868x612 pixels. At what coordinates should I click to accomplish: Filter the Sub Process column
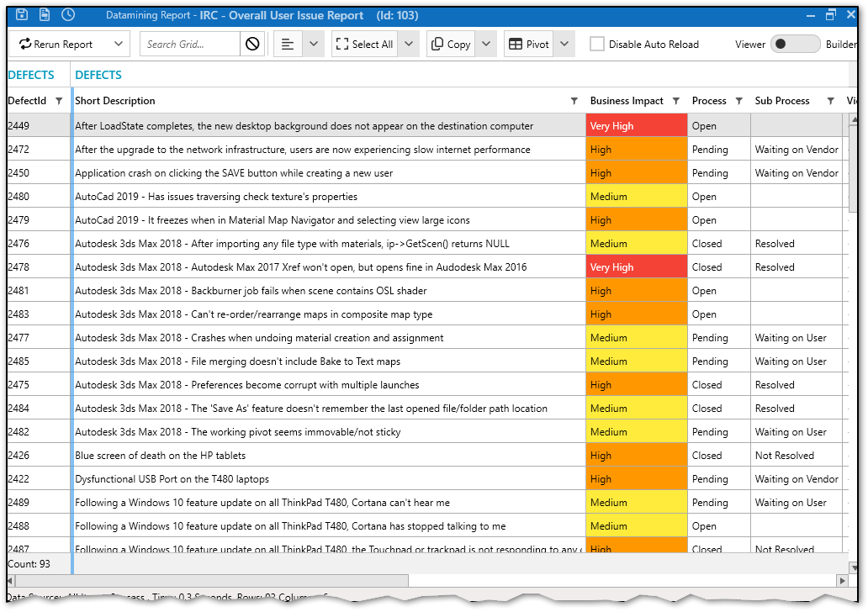pos(830,101)
